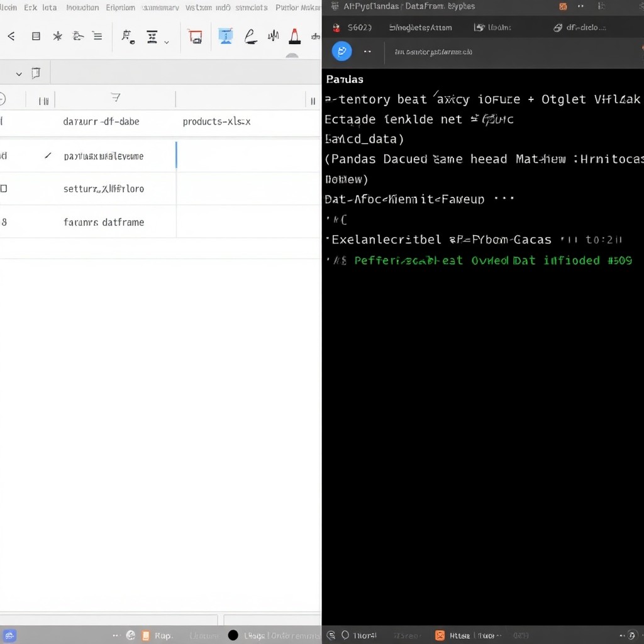
Task: Select the sort tool in the toolbar
Action: [x=151, y=36]
